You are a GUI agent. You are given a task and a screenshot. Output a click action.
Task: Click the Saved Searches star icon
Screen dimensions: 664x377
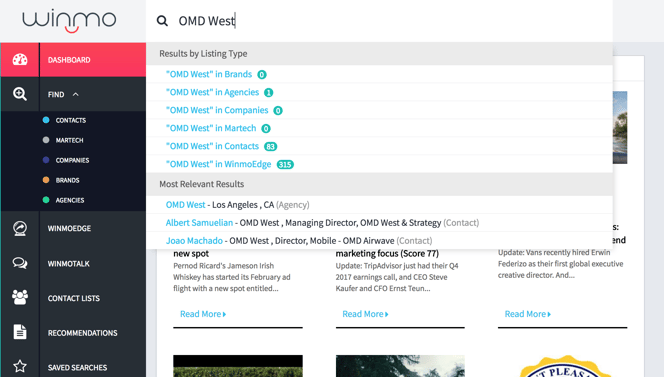tap(20, 366)
